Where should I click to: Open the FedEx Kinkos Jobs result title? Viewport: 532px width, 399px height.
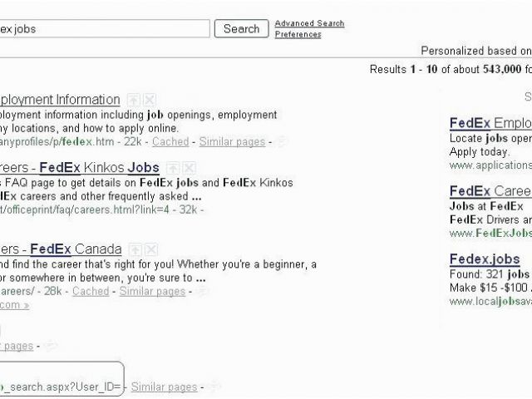[80, 168]
